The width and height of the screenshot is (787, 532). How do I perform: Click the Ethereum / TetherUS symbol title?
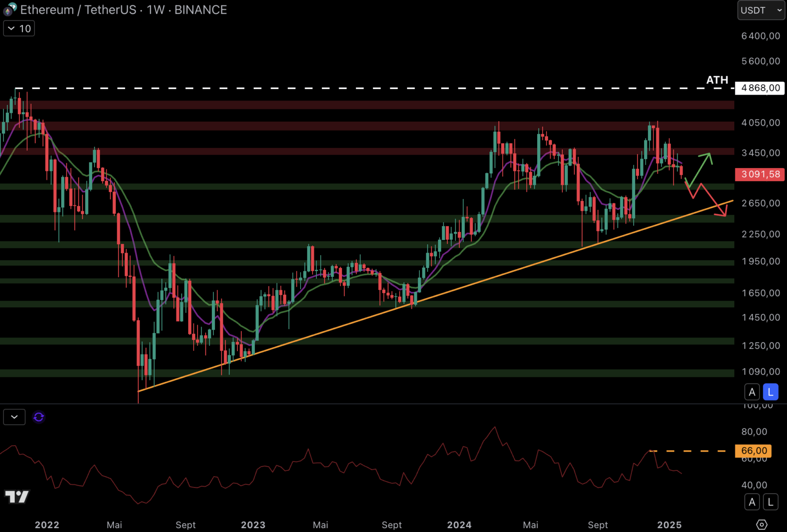[x=79, y=10]
